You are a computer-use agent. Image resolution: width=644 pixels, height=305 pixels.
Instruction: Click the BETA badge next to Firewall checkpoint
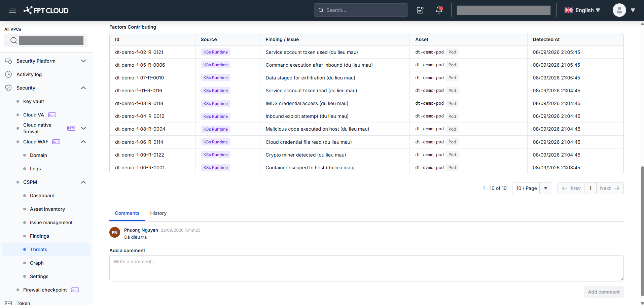(x=75, y=290)
